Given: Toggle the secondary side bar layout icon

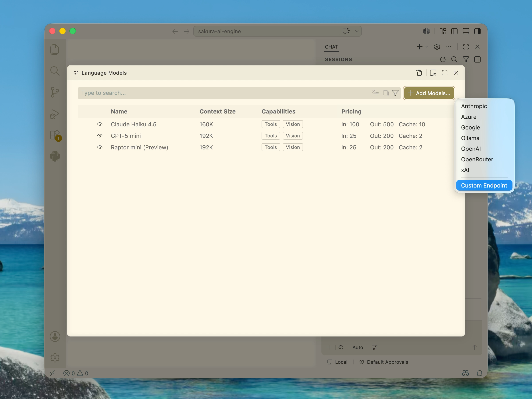Looking at the screenshot, I should (477, 31).
